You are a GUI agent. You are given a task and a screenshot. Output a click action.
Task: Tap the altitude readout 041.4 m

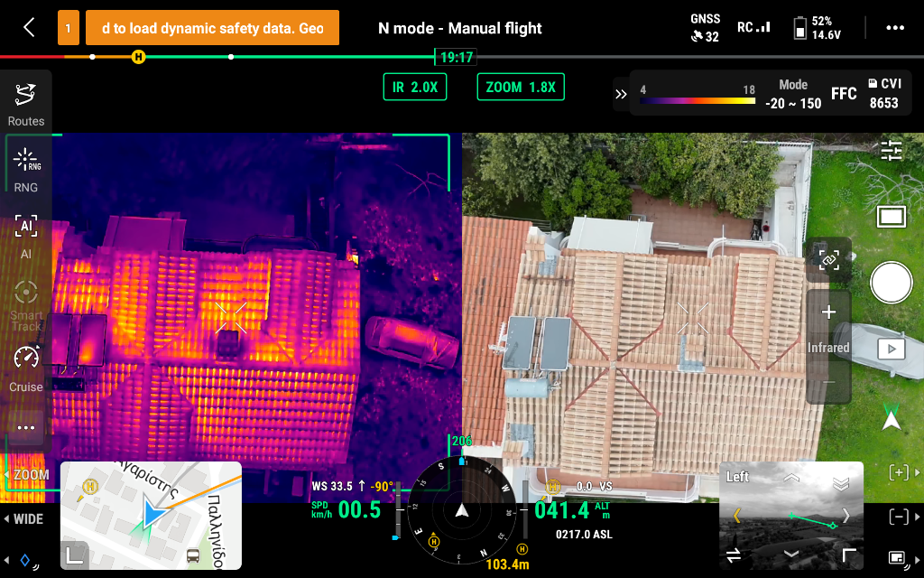pos(571,510)
